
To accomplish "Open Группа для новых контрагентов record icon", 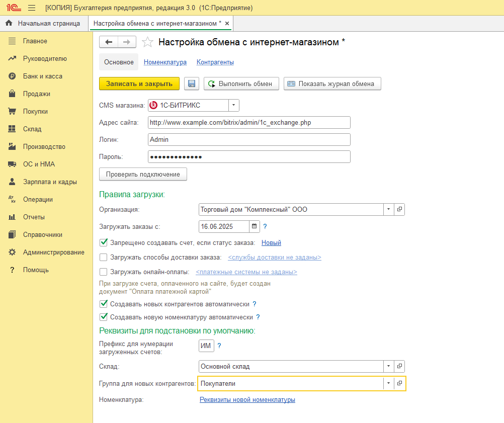I will coord(399,383).
